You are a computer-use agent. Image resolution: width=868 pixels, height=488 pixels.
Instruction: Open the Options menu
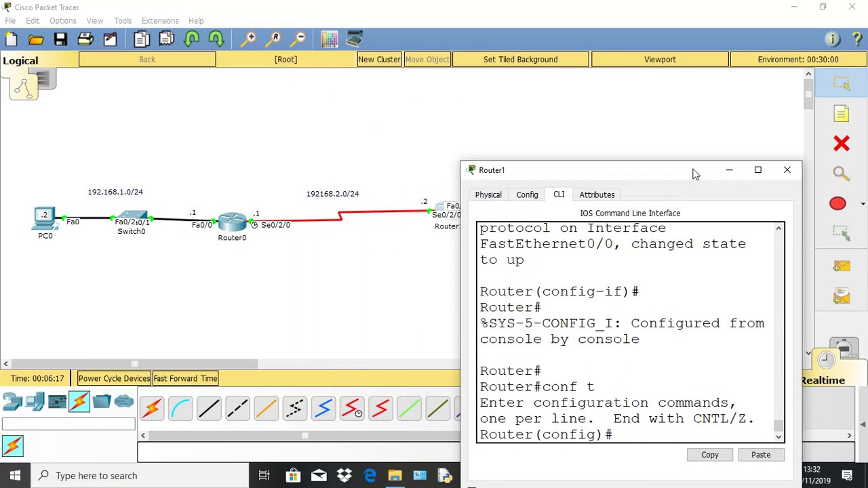tap(63, 21)
